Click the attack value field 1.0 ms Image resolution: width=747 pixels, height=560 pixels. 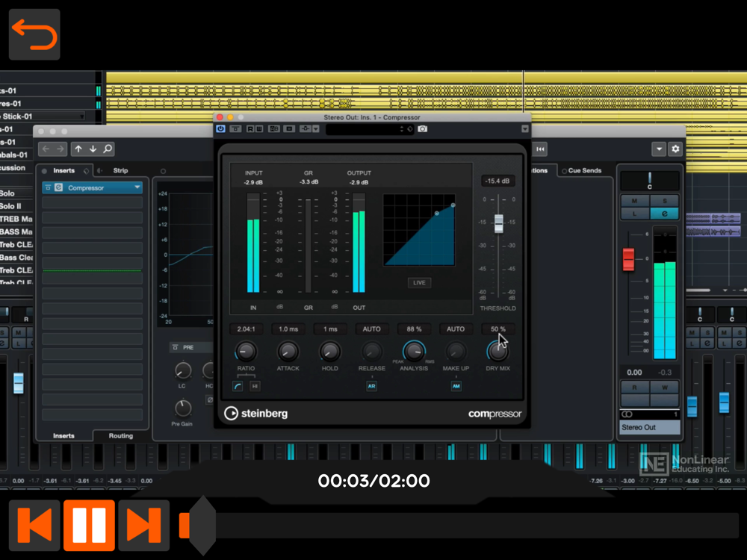click(x=288, y=329)
